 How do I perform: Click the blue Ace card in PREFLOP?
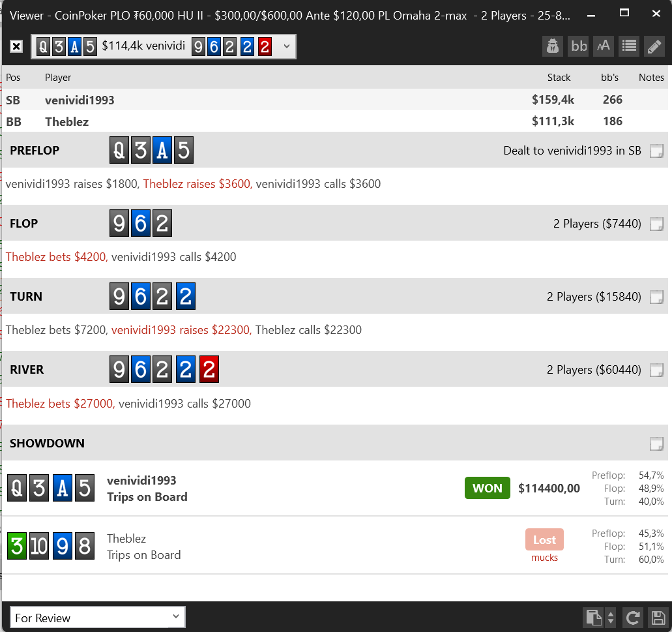click(x=162, y=150)
